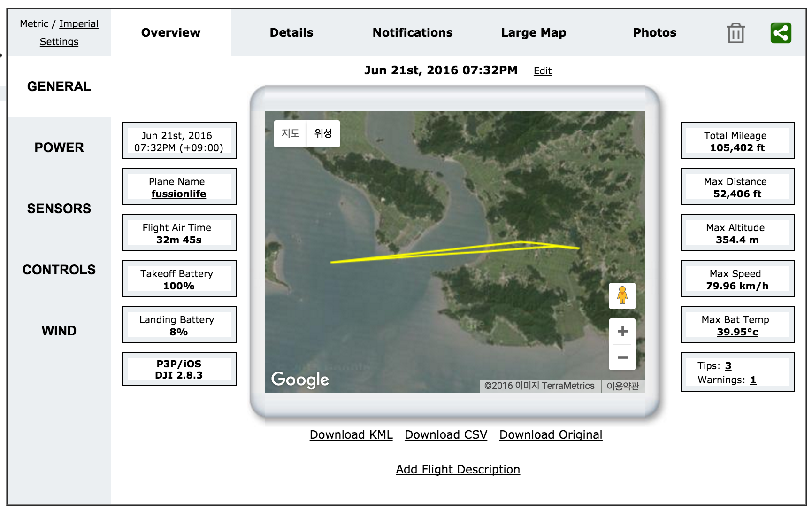
Task: Open the Photos tab
Action: (655, 33)
